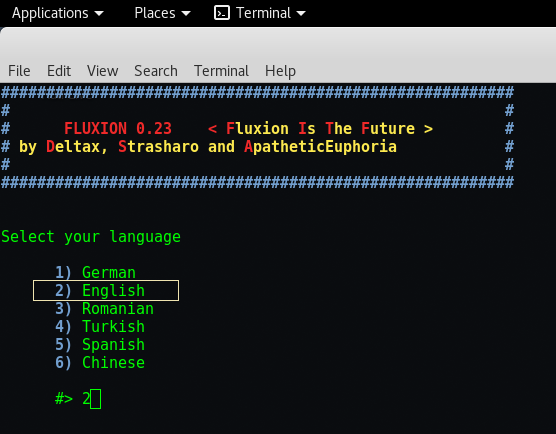The width and height of the screenshot is (556, 434).
Task: Select the German language option
Action: tap(95, 273)
